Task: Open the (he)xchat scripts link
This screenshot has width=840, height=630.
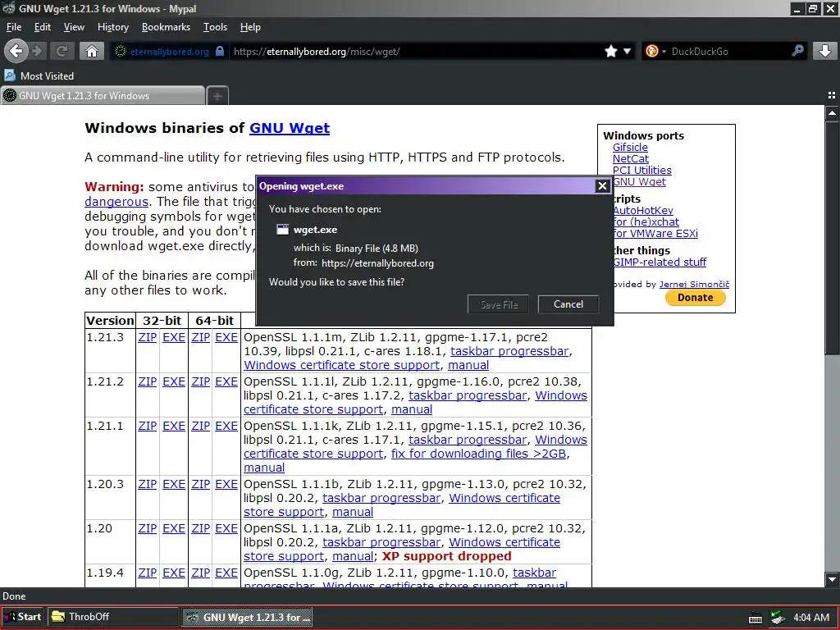Action: tap(646, 221)
